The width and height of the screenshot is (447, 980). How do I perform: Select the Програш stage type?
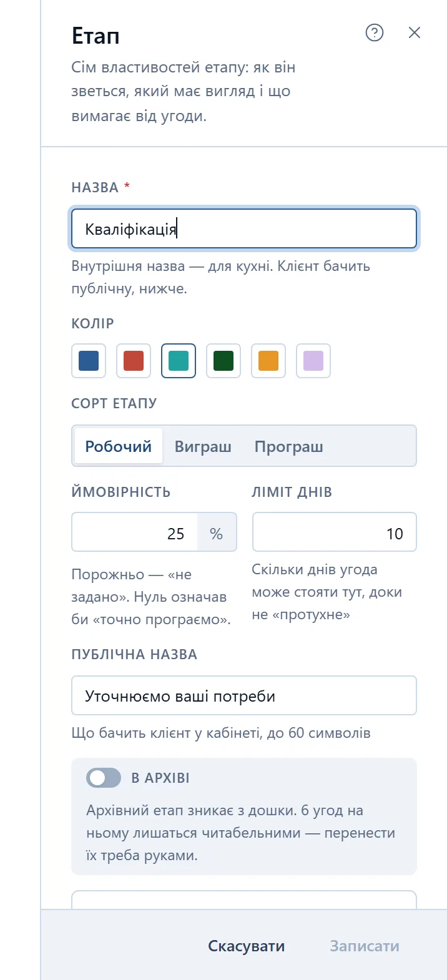[289, 446]
